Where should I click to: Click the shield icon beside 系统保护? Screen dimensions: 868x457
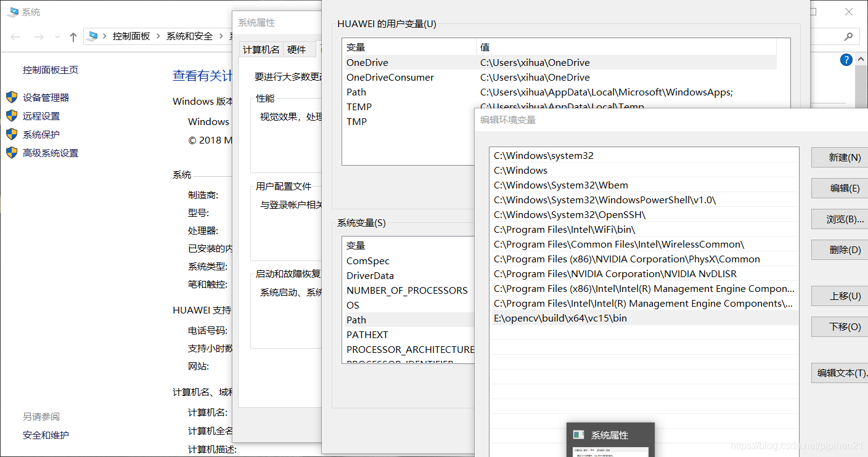tap(12, 134)
